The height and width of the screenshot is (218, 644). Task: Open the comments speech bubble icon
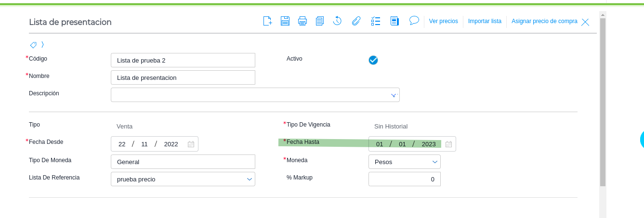(414, 20)
